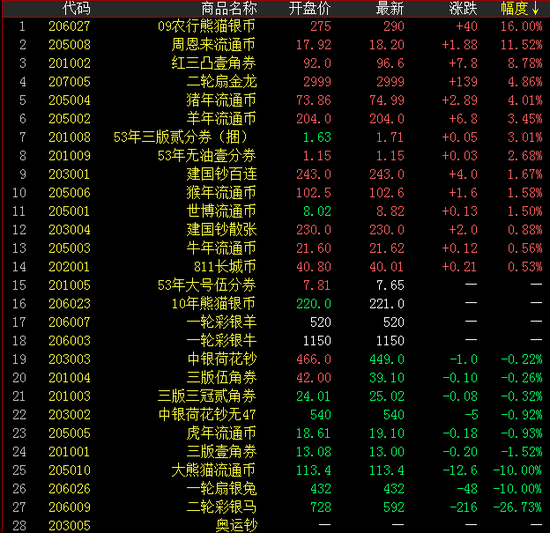Select 中银荷花钞 row with code 203003
Viewport: 550px width, 533px height.
(x=275, y=359)
